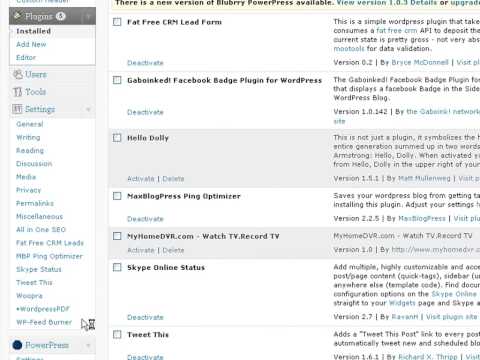Tick the Fat Free CRM Lead Form checkbox
480x360 pixels.
tap(117, 22)
